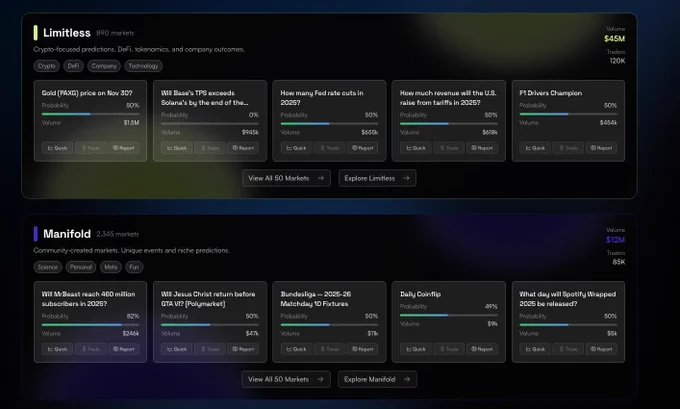680x409 pixels.
Task: Select the Fun tag under Manifold
Action: tap(134, 267)
